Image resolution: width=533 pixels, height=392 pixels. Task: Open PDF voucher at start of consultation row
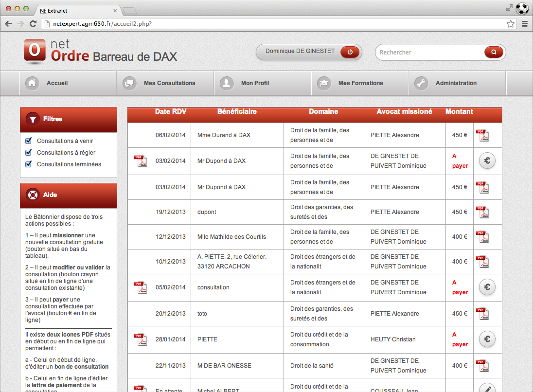click(140, 287)
